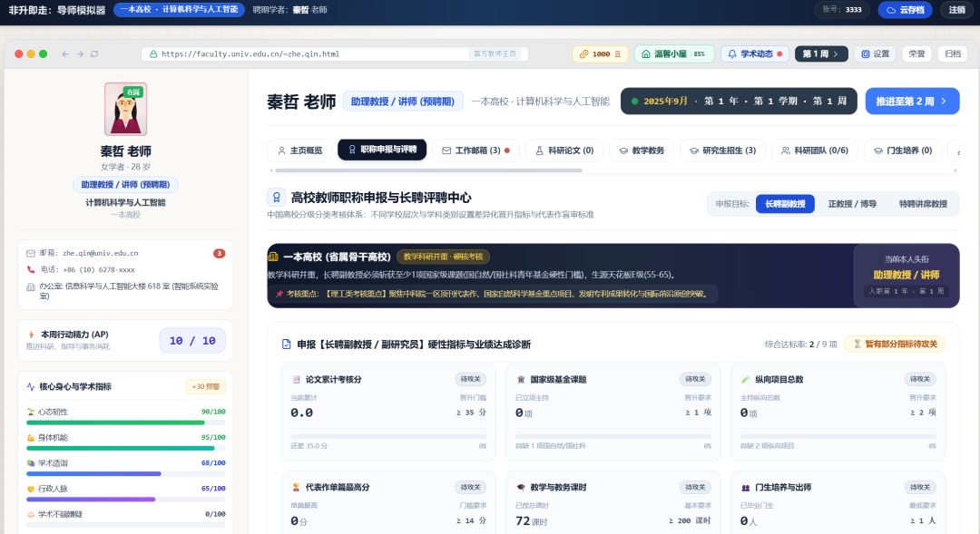Click the 学术造诣 progress bar
This screenshot has height=534, width=980.
(x=125, y=474)
